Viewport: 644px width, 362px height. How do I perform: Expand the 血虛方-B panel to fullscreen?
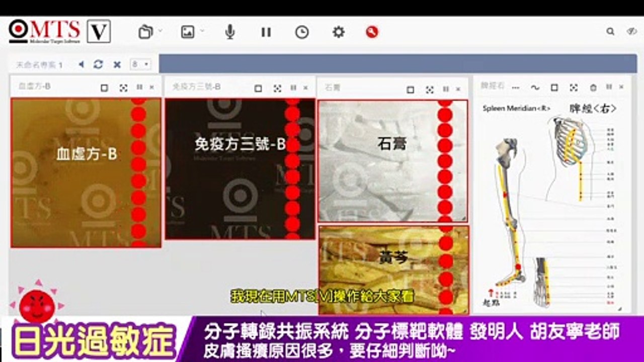pyautogui.click(x=123, y=88)
